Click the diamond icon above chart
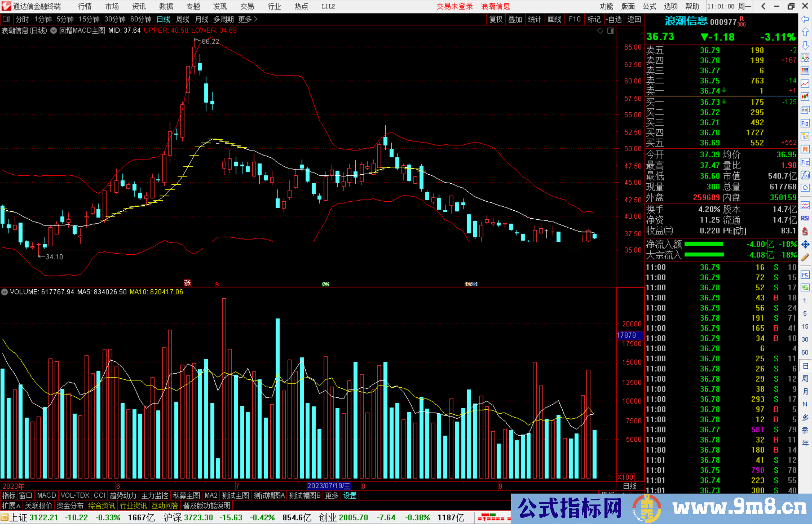Viewport: 812px width, 524px height. (600, 31)
